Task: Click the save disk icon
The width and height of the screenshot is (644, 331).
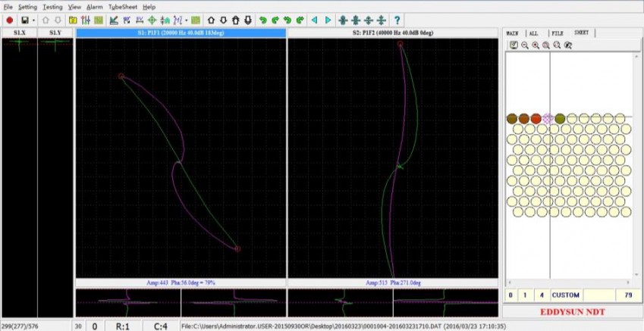Action: (25, 20)
